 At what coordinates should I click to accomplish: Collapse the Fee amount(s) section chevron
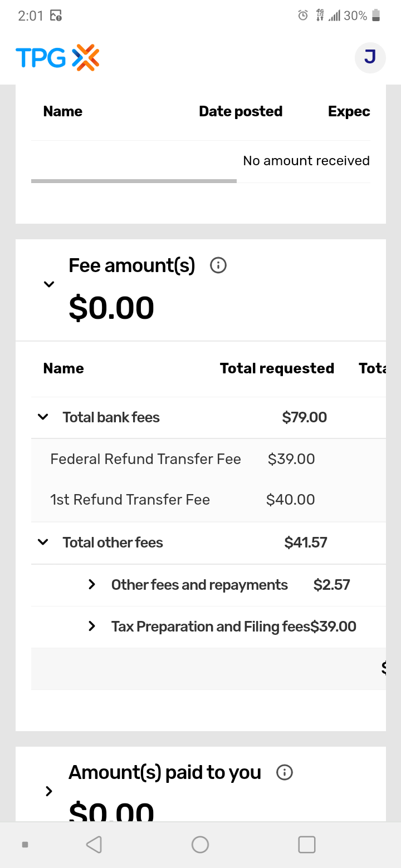tap(49, 284)
